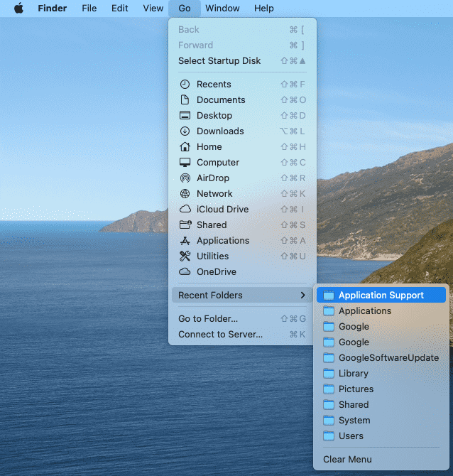Select the Library label in submenu
Viewport: 453px width, 476px height.
pyautogui.click(x=354, y=374)
